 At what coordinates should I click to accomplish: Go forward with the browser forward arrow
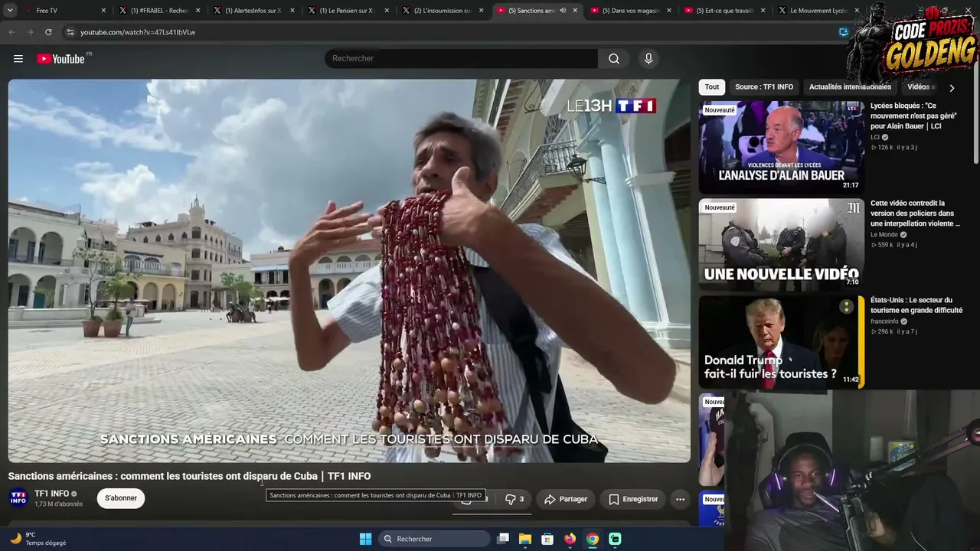pyautogui.click(x=30, y=32)
